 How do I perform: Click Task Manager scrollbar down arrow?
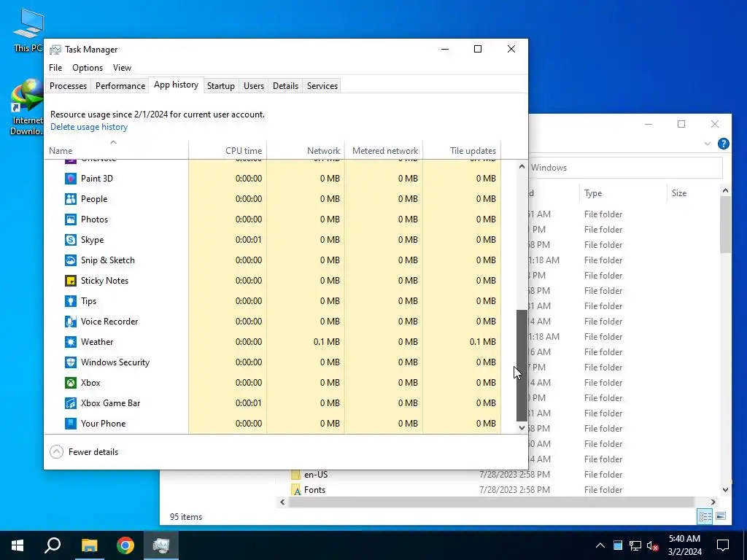522,427
